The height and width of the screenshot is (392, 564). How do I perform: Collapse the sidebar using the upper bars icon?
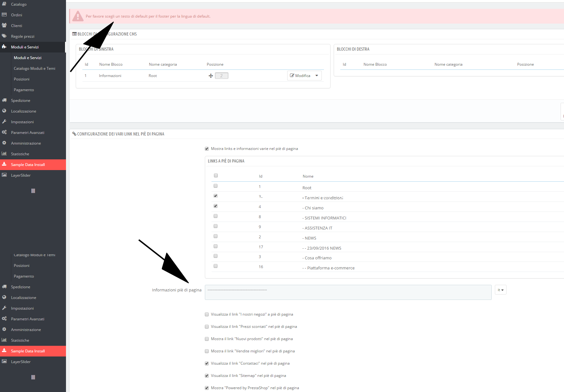point(33,191)
